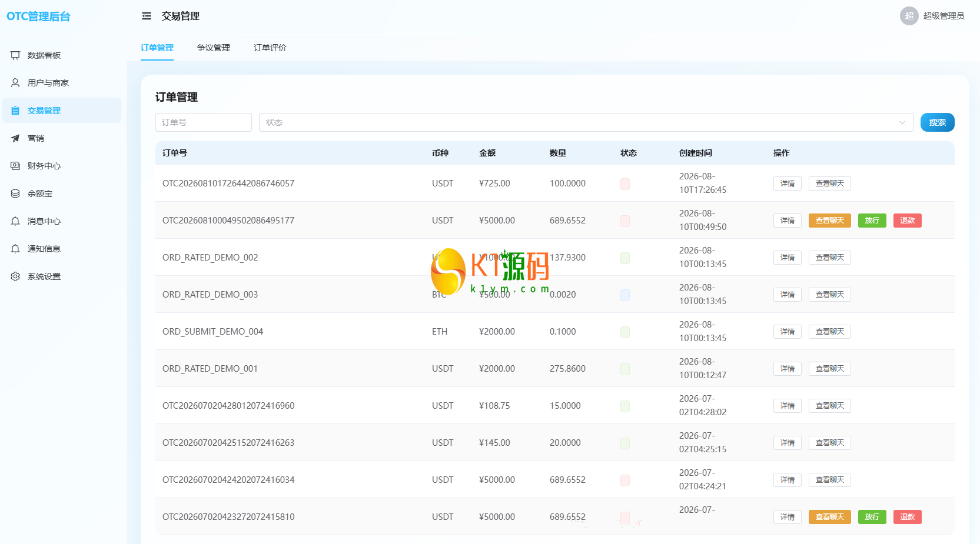This screenshot has height=544, width=980.
Task: Click green 放行 for order OTC2026081000495020864951​77
Action: (872, 221)
